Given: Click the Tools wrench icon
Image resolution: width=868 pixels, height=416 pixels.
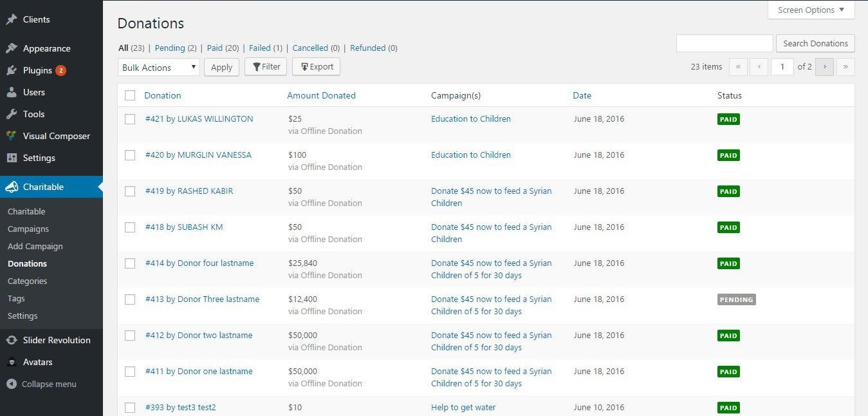Looking at the screenshot, I should pyautogui.click(x=12, y=114).
